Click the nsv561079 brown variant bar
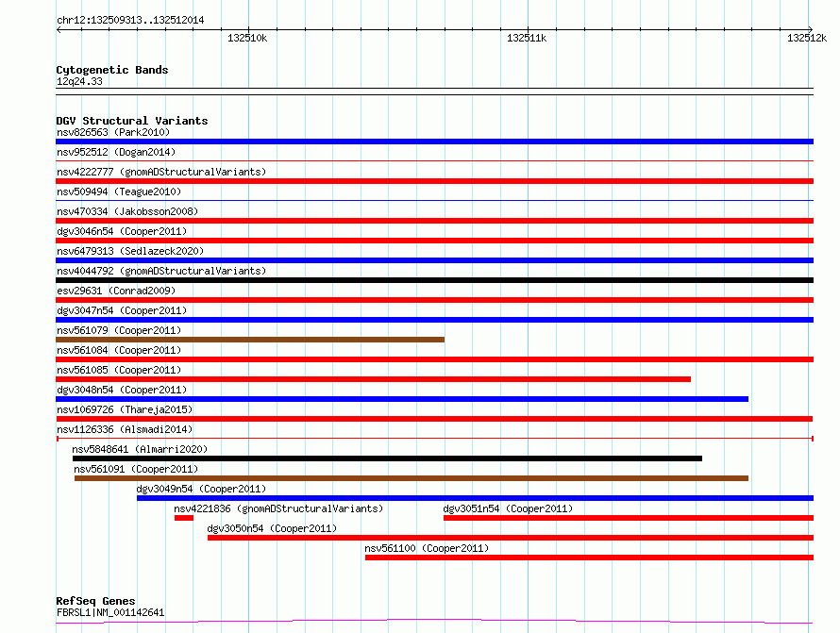This screenshot has height=633, width=840. point(250,340)
